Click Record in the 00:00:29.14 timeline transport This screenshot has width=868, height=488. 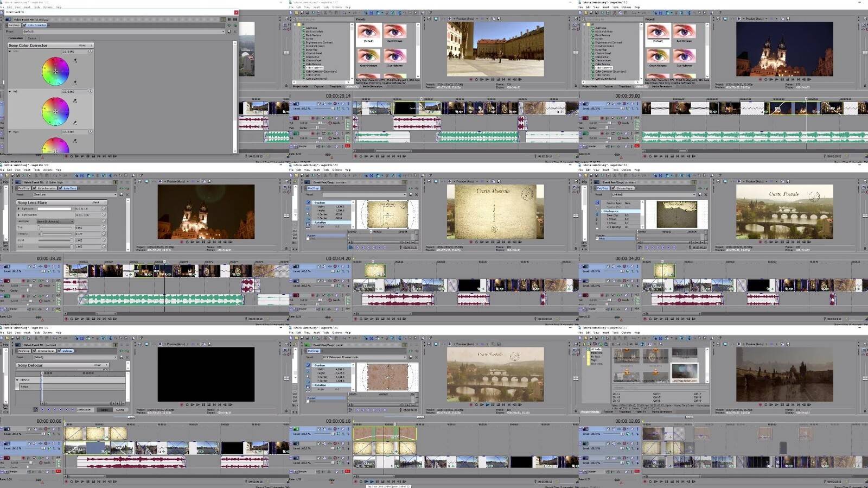point(356,156)
